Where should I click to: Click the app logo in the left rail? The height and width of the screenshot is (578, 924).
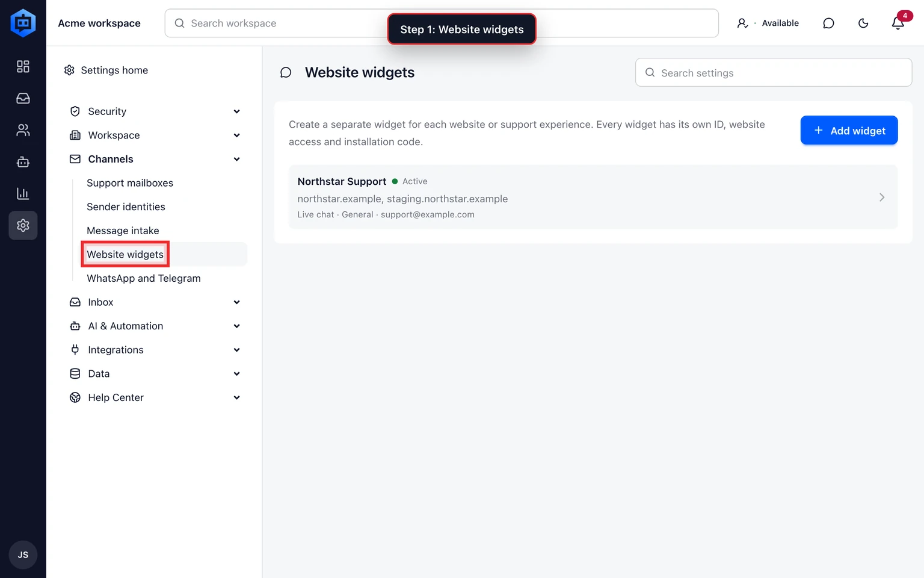[23, 23]
